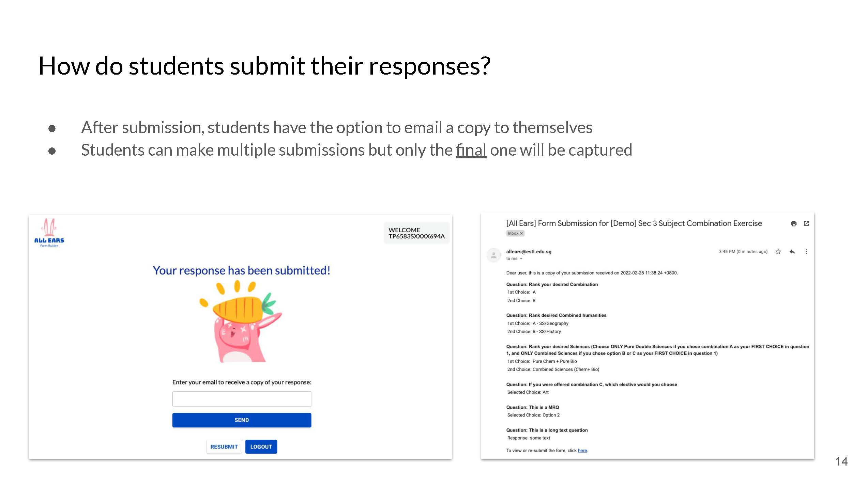The image size is (868, 488).
Task: Expand the "to me" recipient details arrow
Action: pyautogui.click(x=521, y=259)
